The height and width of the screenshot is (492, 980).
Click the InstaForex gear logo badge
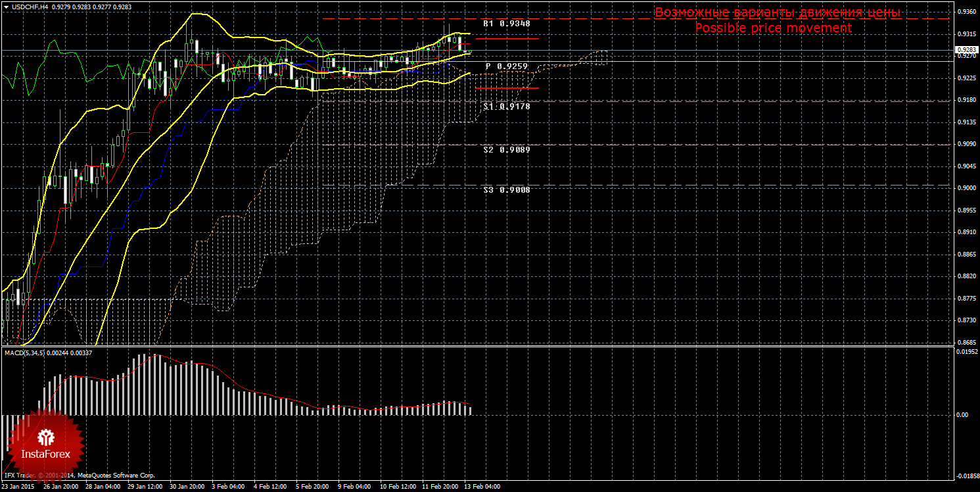(x=46, y=439)
